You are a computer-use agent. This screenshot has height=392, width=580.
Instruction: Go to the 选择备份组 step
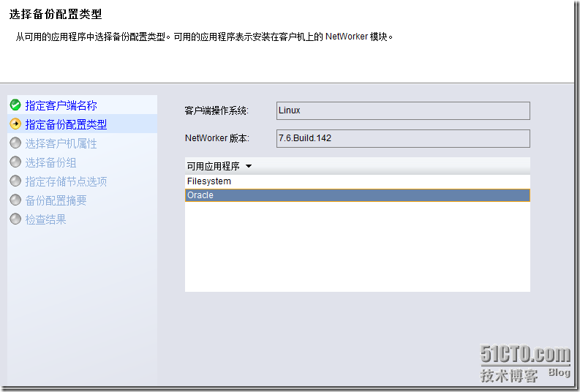click(50, 162)
